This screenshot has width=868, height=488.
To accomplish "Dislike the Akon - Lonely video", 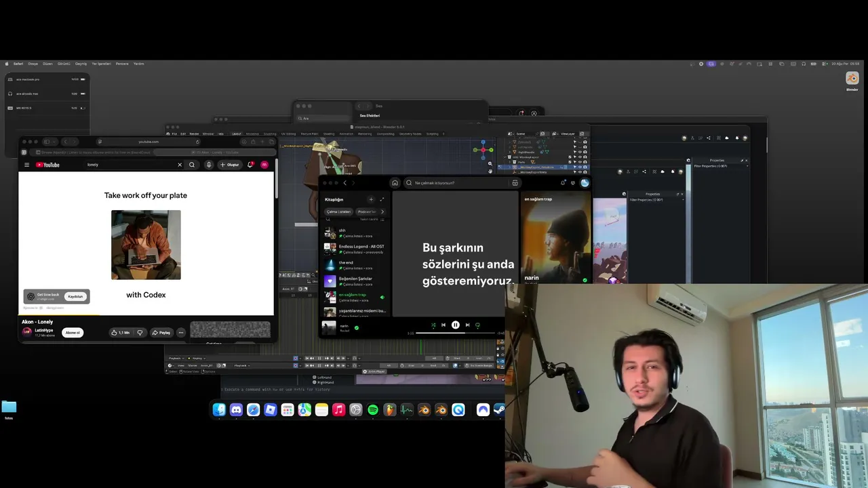I will [x=140, y=333].
